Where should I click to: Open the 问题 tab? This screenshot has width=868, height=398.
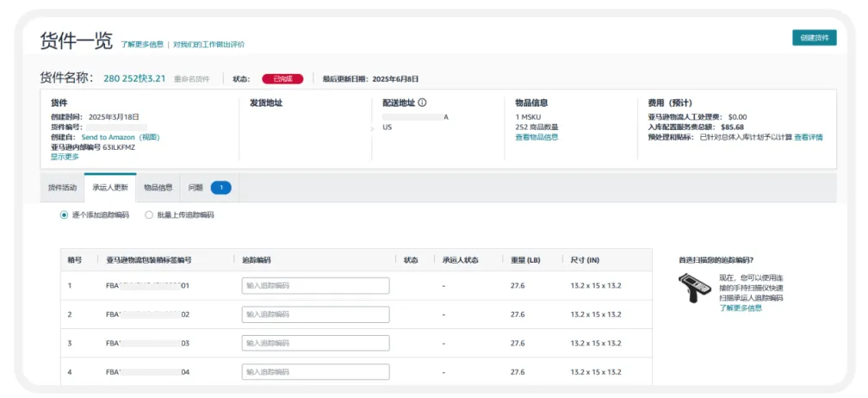(x=195, y=187)
